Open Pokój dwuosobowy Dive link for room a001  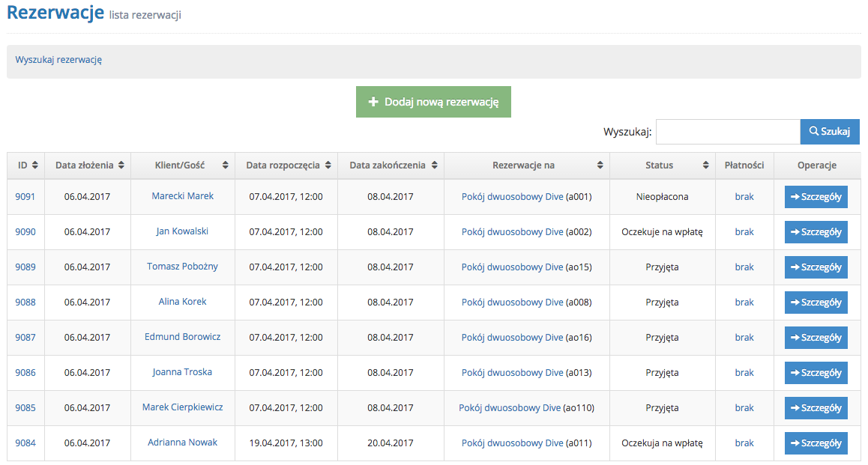pyautogui.click(x=513, y=197)
